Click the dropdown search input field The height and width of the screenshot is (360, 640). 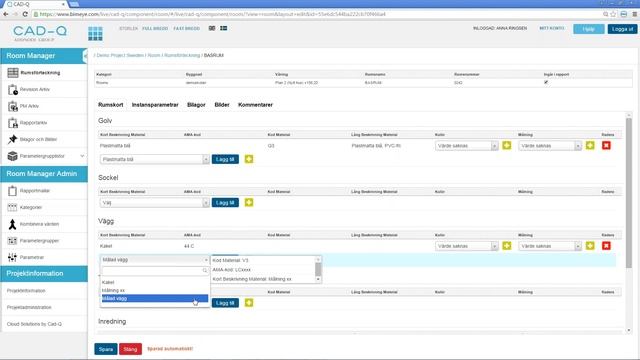coord(155,271)
